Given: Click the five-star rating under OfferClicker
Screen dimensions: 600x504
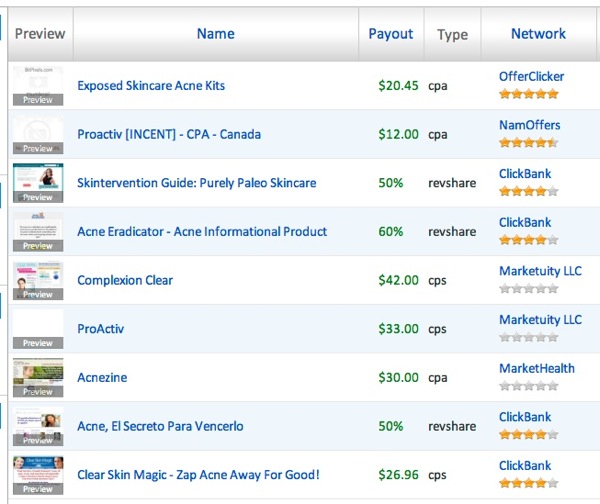Looking at the screenshot, I should click(x=529, y=94).
